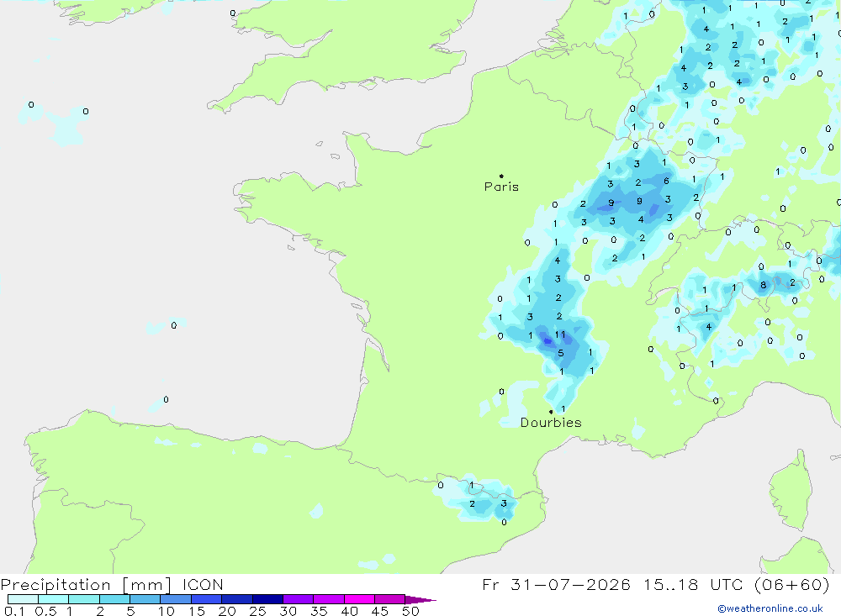Viewport: 841px width, 616px height.
Task: Click the '15..18 UTC' time range
Action: point(692,584)
